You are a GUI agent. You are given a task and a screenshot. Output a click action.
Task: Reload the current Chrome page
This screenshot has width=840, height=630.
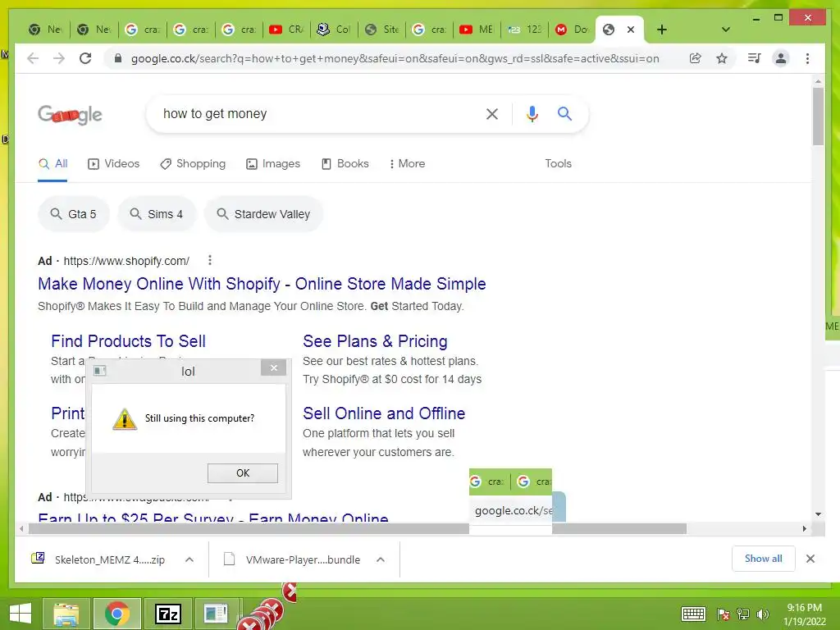(x=85, y=58)
